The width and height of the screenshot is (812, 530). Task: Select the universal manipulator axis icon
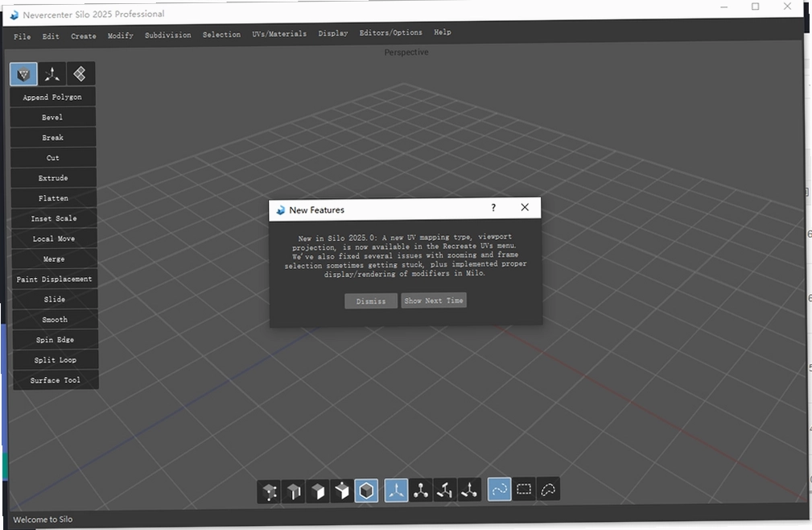click(x=396, y=490)
